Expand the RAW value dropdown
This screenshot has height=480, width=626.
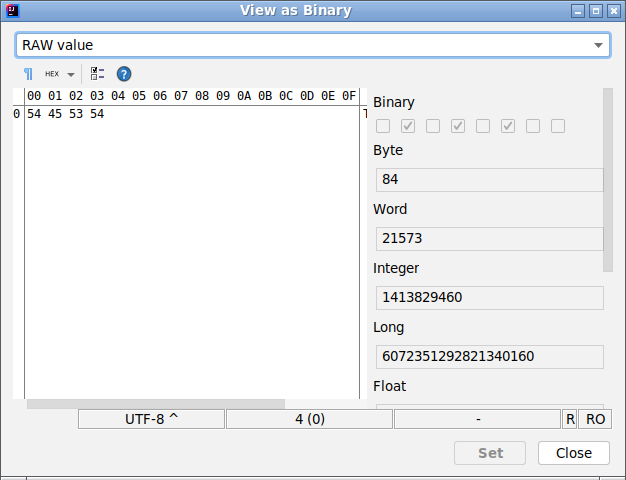pyautogui.click(x=598, y=45)
